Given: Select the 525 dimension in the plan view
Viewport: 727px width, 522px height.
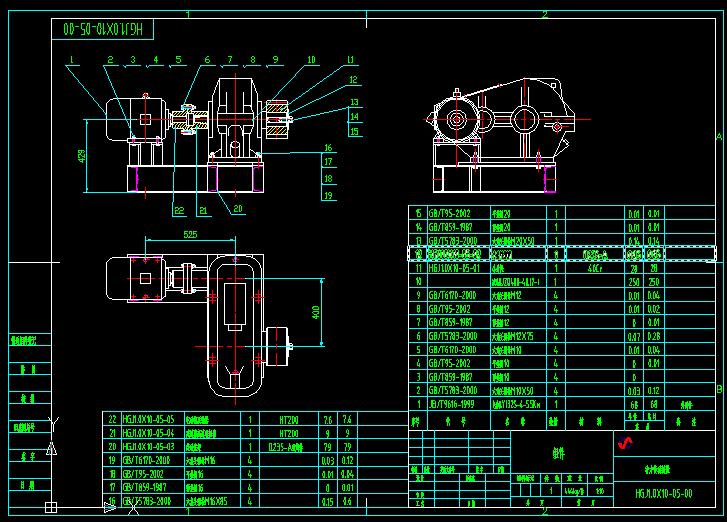Looking at the screenshot, I should 190,235.
